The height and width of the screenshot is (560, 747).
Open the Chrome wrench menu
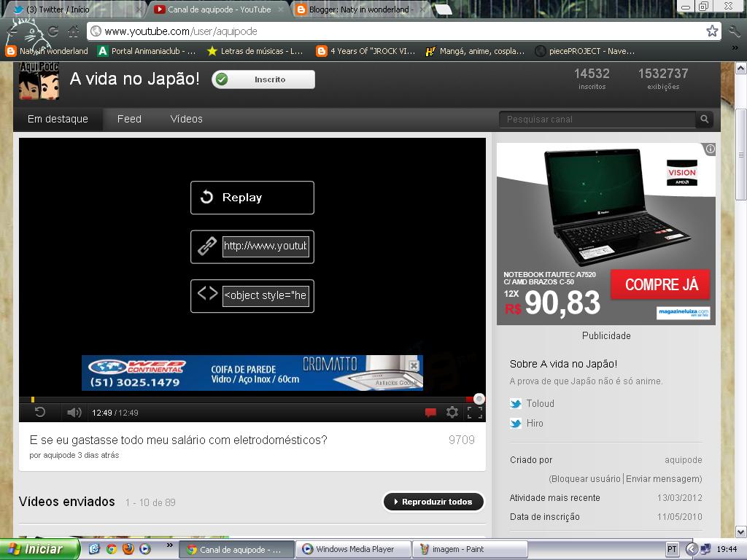pos(734,31)
